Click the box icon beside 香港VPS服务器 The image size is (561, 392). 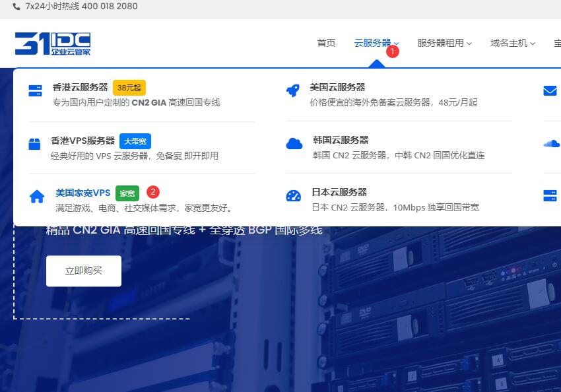tap(34, 144)
